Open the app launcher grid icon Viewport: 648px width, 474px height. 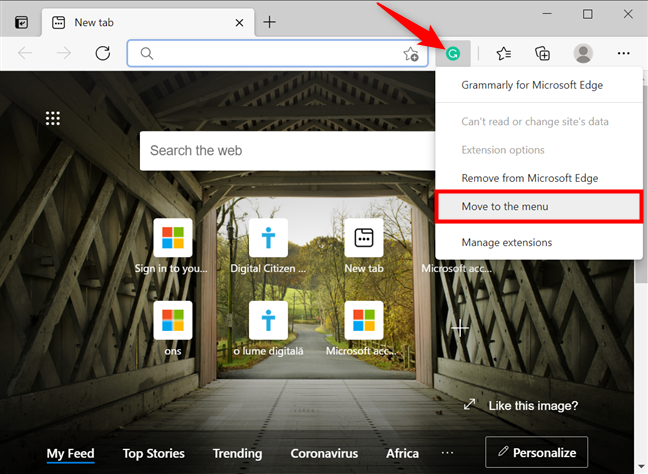tap(52, 118)
